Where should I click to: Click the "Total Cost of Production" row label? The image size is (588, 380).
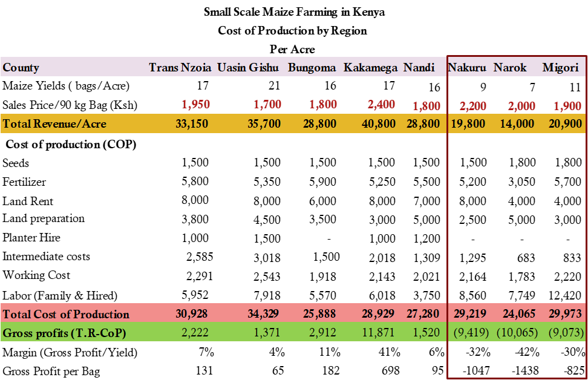coord(66,315)
